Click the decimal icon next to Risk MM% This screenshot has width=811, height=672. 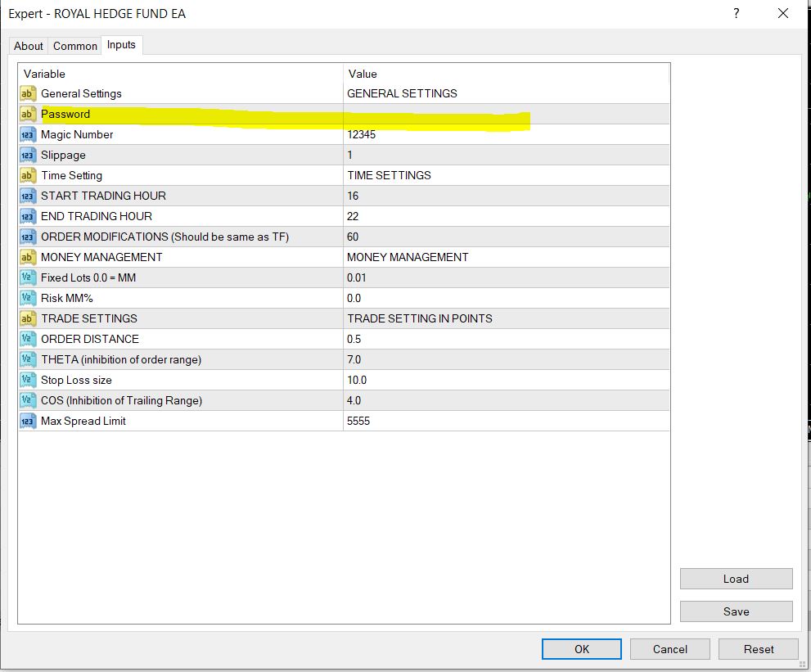pyautogui.click(x=27, y=298)
